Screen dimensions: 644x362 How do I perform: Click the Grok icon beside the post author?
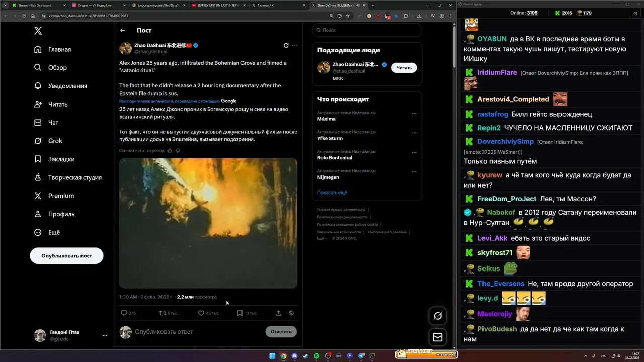[286, 45]
